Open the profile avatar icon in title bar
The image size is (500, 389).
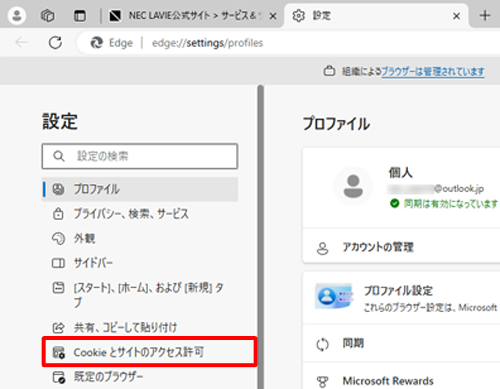point(17,15)
